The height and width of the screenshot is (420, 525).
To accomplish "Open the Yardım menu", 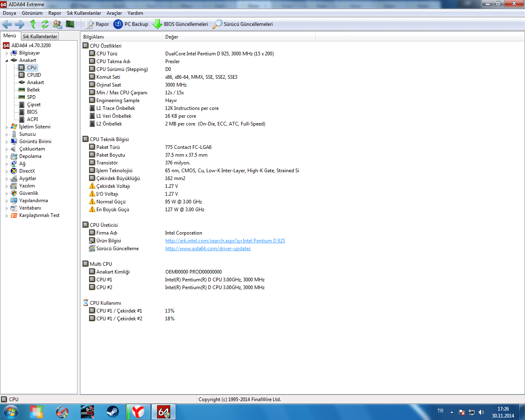I will 135,13.
